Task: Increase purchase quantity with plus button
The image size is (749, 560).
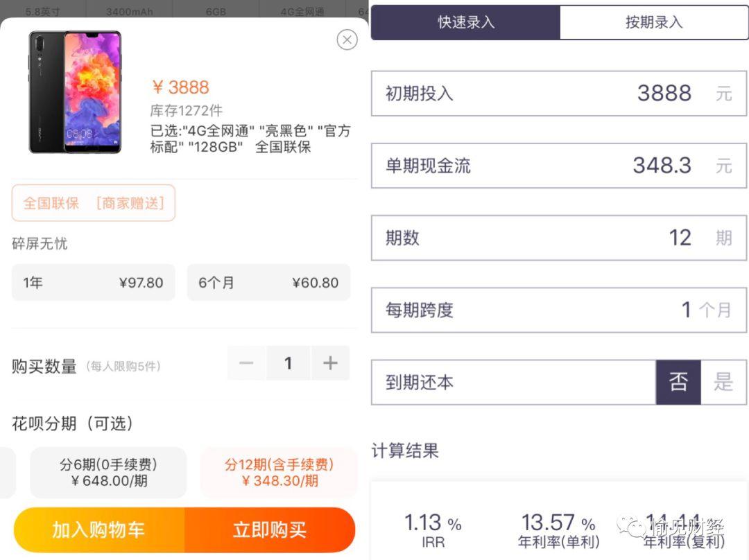Action: pyautogui.click(x=330, y=363)
